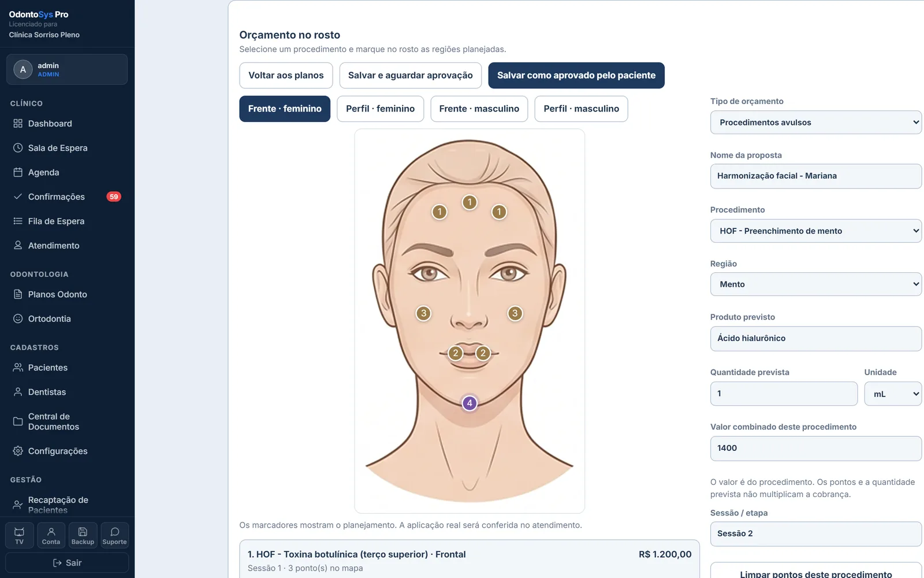
Task: Click the Atendimento person icon
Action: pyautogui.click(x=18, y=245)
